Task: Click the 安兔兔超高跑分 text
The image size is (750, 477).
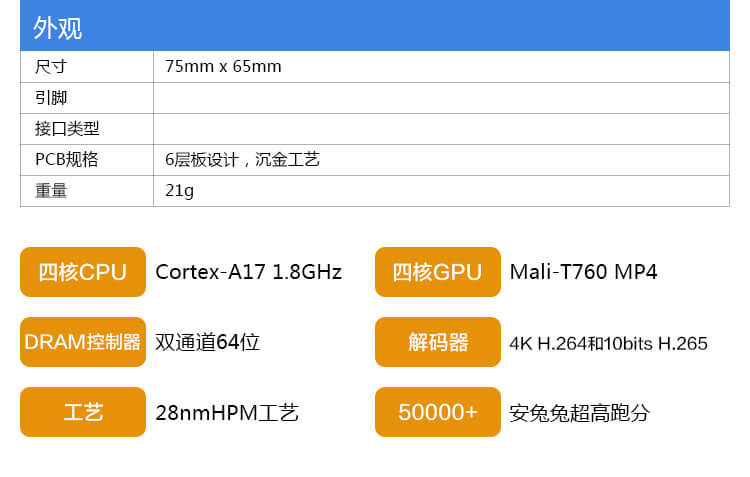Action: click(x=579, y=412)
